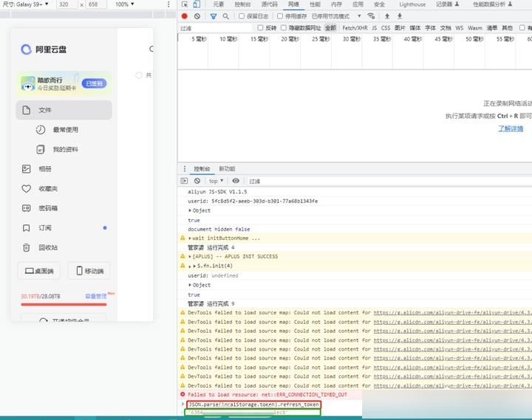The width and height of the screenshot is (532, 420).
Task: Open the 性能 performance tab
Action: click(315, 4)
